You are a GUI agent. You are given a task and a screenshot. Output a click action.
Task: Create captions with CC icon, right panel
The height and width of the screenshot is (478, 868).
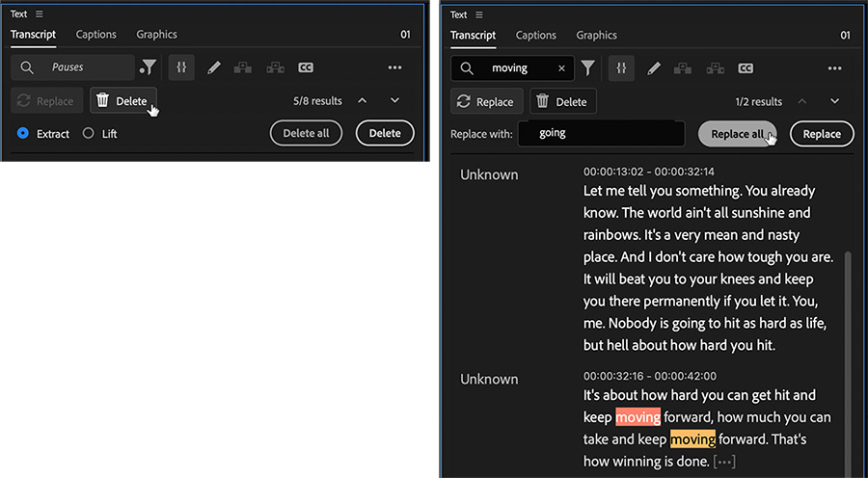(x=746, y=68)
